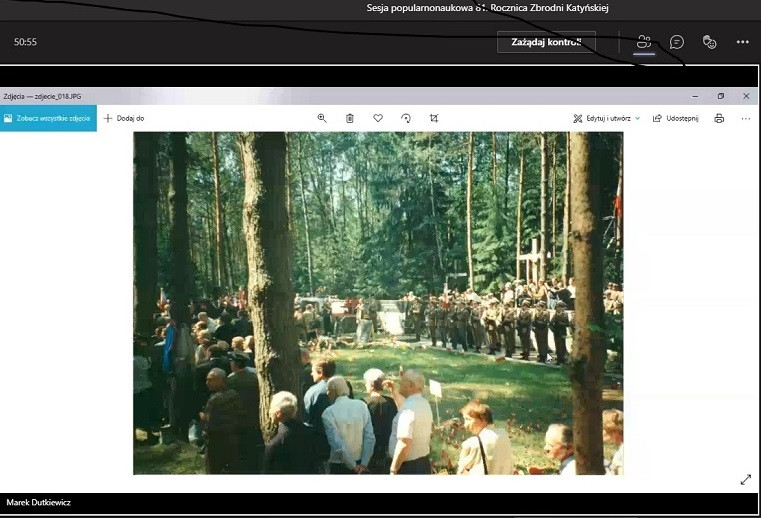Open Teams more actions ellipsis menu

[x=742, y=42]
